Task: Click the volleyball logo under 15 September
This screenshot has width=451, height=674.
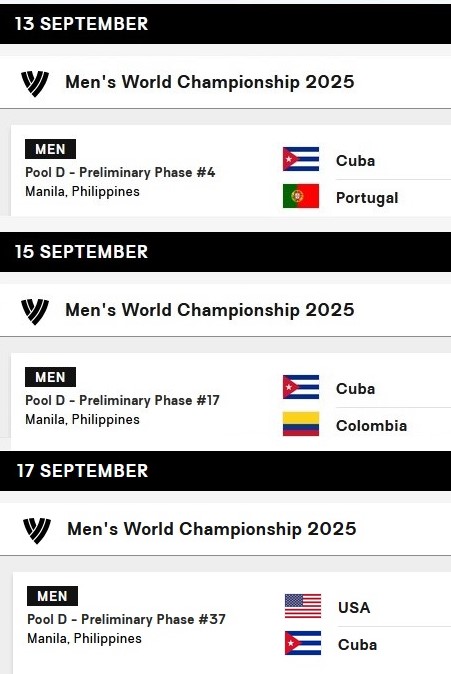Action: coord(35,311)
